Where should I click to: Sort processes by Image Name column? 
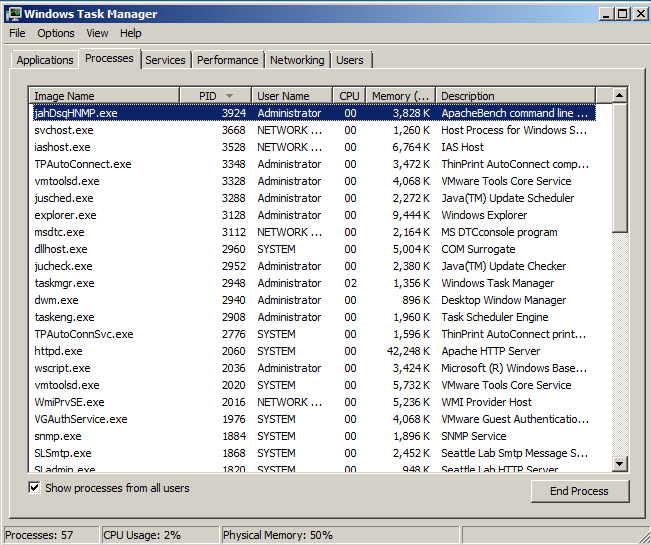[x=104, y=96]
